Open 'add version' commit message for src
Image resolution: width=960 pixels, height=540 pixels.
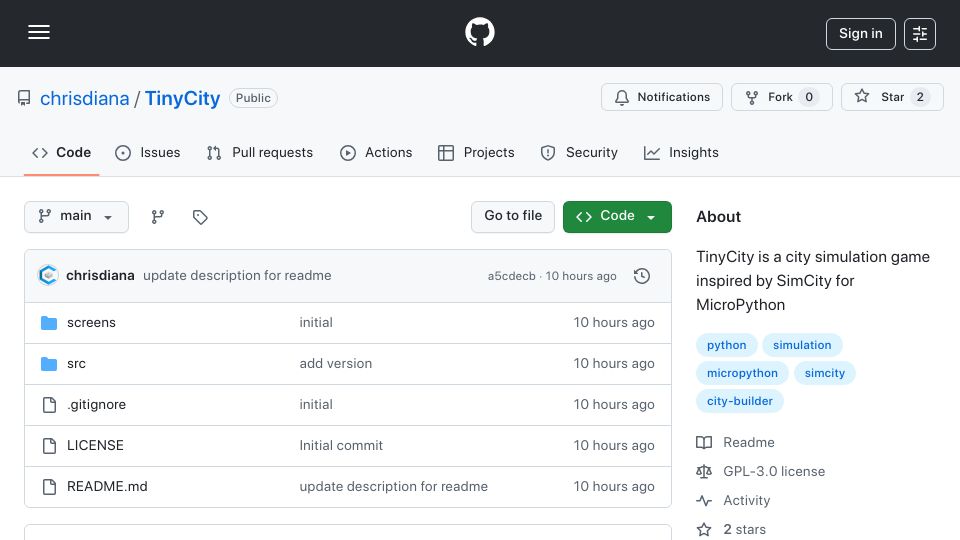(336, 364)
